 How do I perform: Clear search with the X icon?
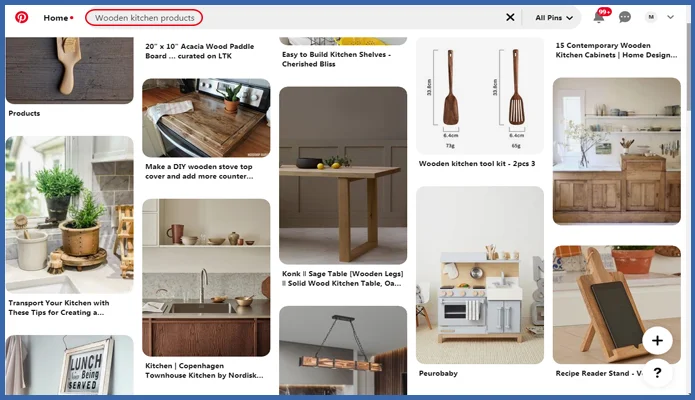pos(510,17)
